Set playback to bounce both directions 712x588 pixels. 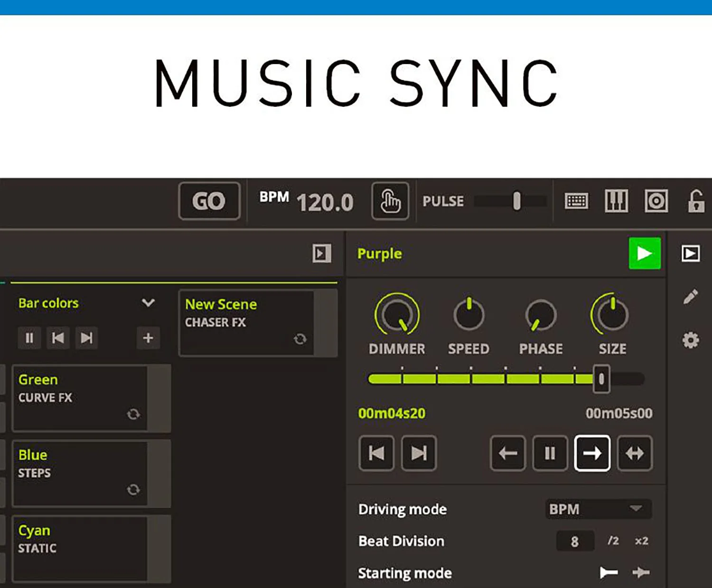635,453
